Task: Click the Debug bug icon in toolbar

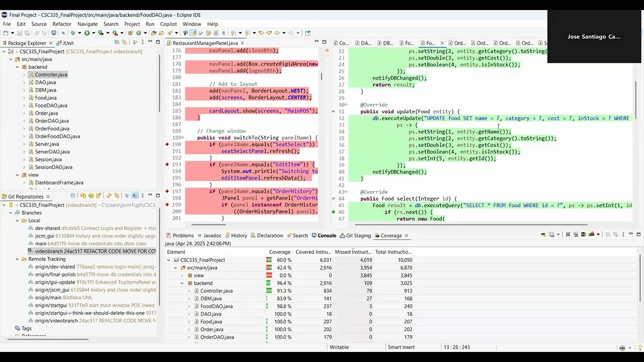Action: click(73, 33)
